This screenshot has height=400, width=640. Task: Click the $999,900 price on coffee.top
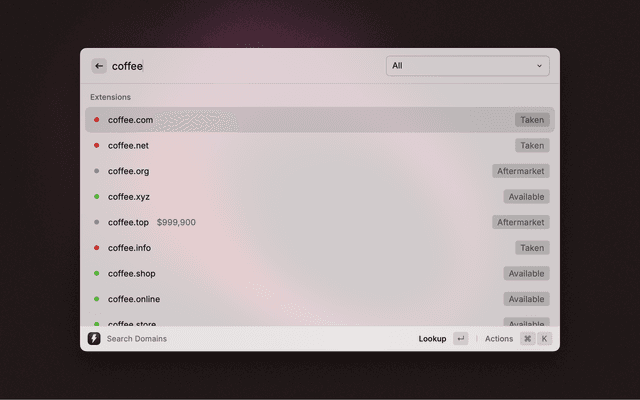tap(176, 222)
